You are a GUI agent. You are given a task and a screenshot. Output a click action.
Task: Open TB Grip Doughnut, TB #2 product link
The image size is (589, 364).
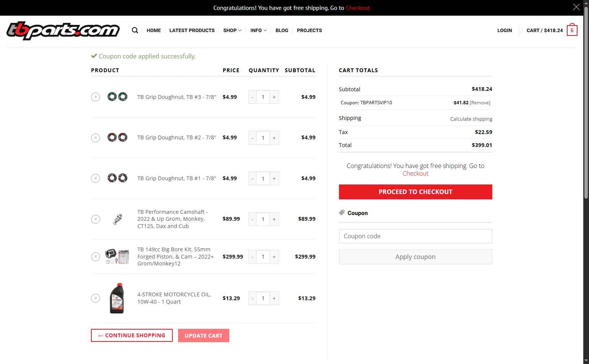pos(177,138)
